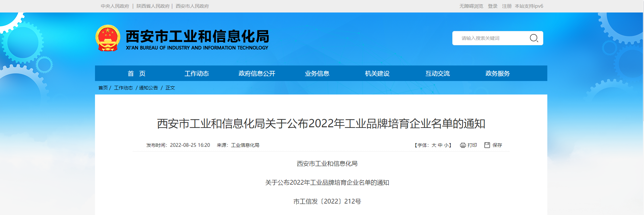Click the save floppy icon

pyautogui.click(x=487, y=145)
